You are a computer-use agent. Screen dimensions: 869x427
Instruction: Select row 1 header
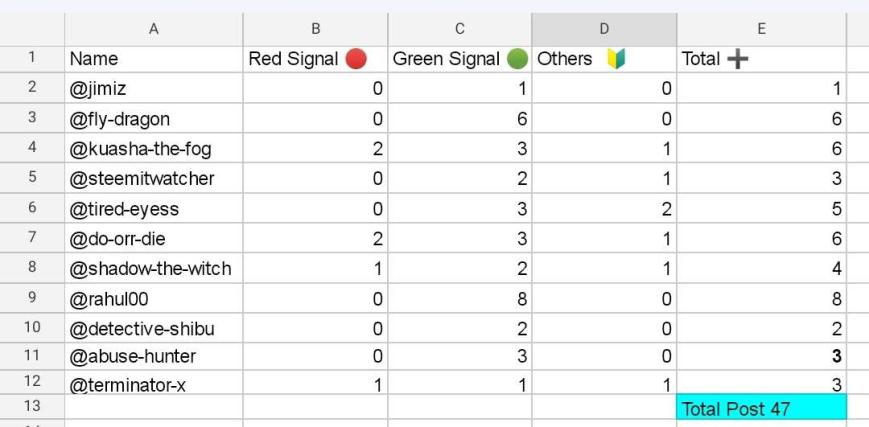pyautogui.click(x=32, y=59)
